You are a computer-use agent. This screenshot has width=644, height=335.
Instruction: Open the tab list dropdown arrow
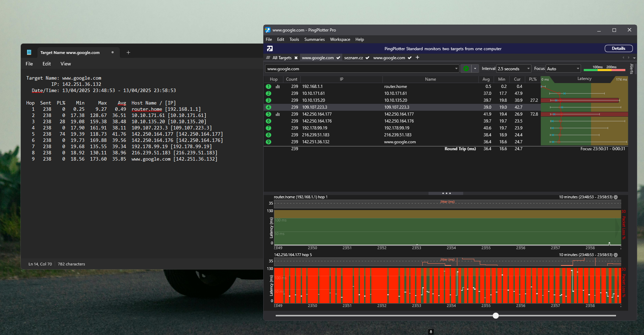pyautogui.click(x=634, y=58)
